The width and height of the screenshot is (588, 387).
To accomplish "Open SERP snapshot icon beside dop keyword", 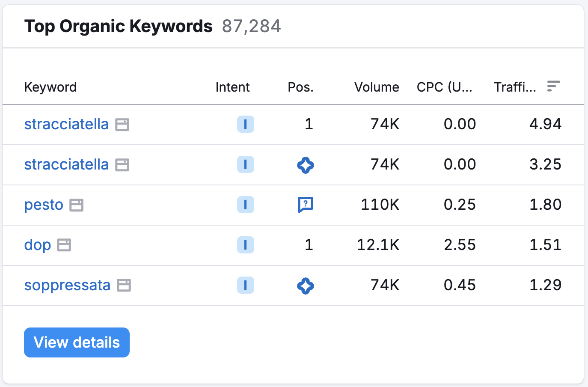I will (64, 245).
